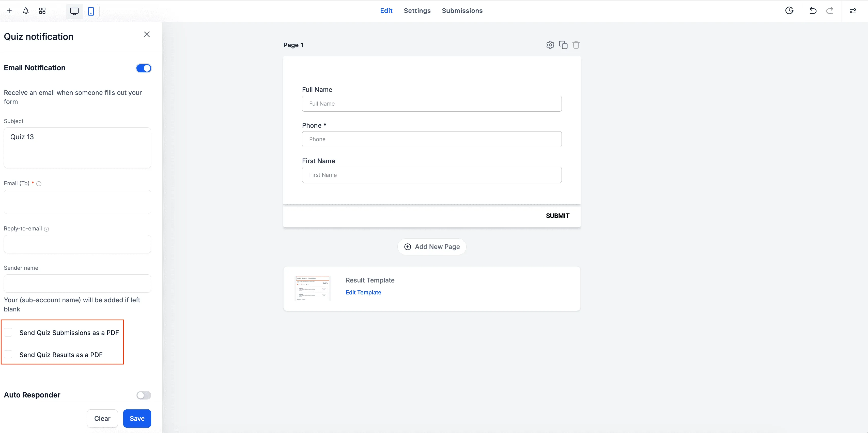Viewport: 868px width, 433px height.
Task: Open the grid layout icon
Action: tap(42, 11)
